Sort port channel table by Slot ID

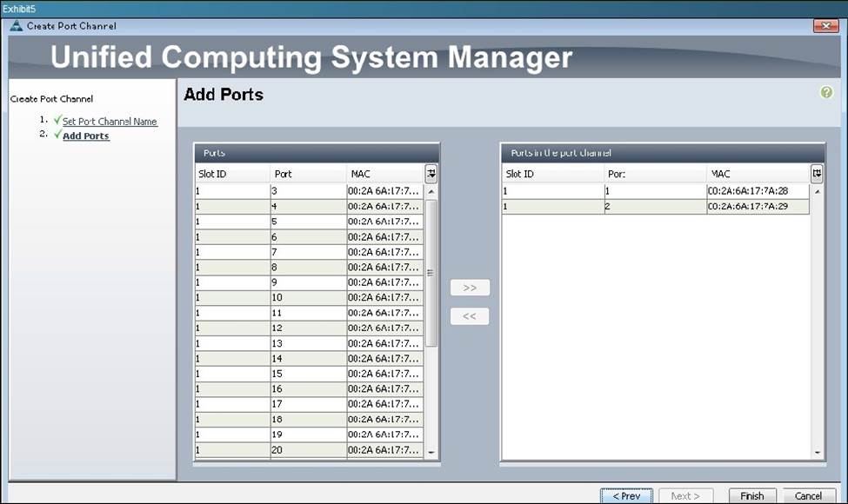coord(552,174)
